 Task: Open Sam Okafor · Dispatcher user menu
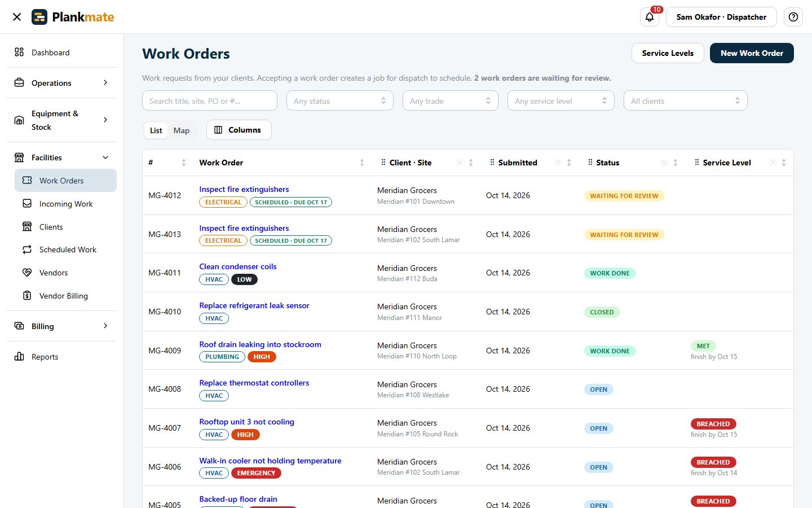[x=721, y=17]
